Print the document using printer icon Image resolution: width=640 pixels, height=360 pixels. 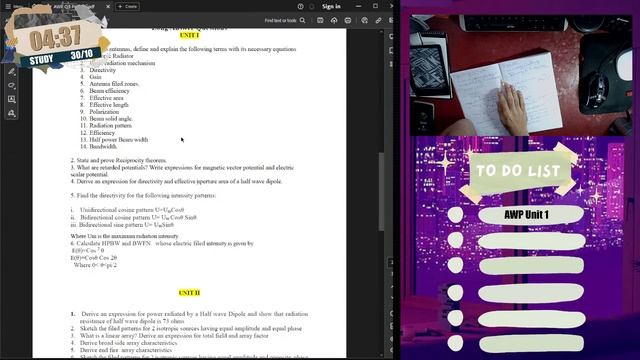point(348,20)
